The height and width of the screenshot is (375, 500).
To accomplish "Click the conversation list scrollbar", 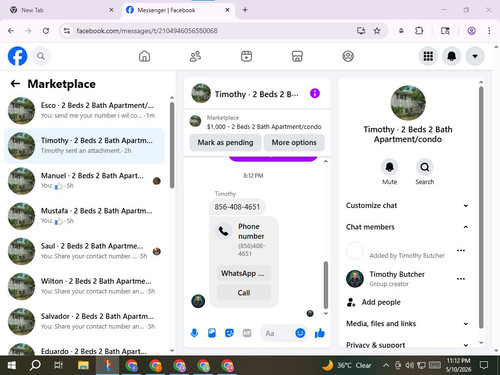I will point(172,145).
